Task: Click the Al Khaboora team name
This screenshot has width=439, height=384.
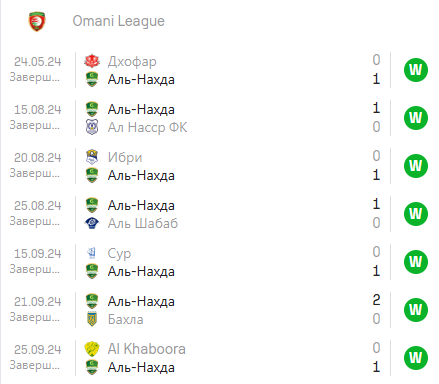Action: point(147,349)
